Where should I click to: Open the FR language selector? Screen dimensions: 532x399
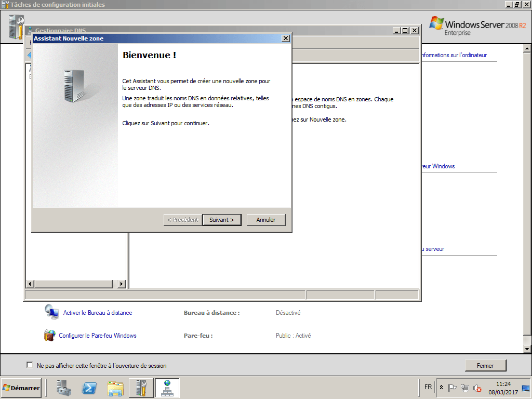coord(428,387)
